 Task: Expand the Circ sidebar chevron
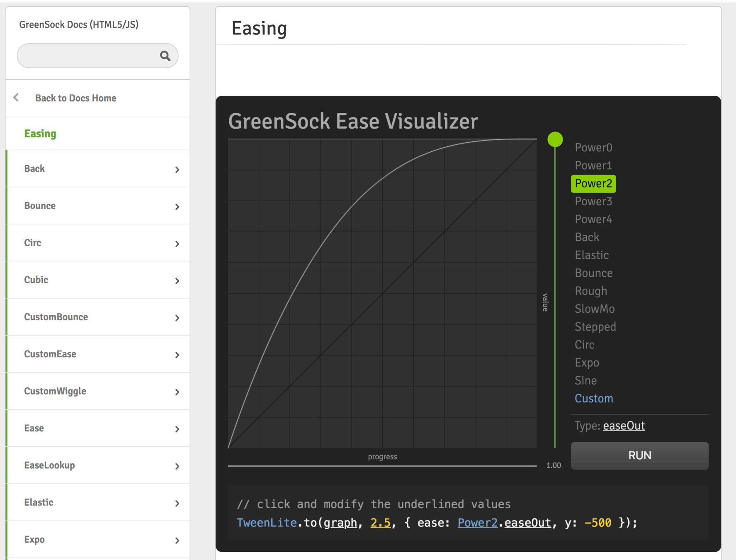(177, 244)
